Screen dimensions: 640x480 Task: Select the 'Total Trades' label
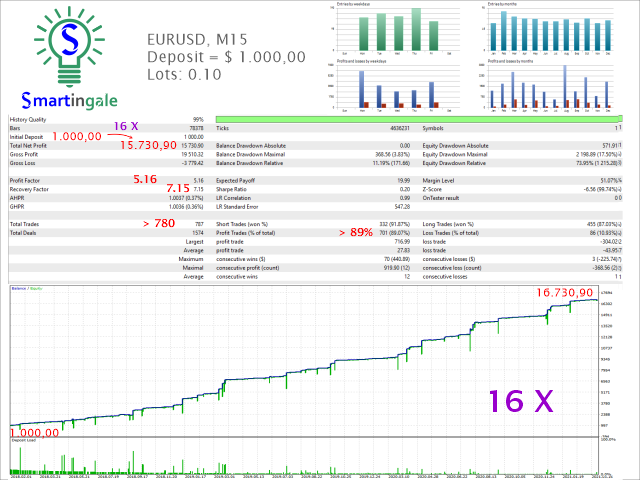24,224
